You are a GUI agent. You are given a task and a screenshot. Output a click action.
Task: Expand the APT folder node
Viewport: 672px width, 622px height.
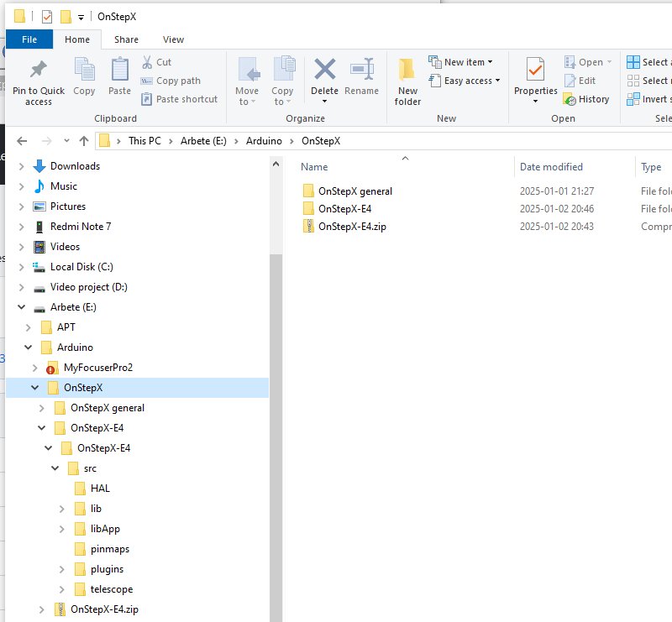point(29,327)
